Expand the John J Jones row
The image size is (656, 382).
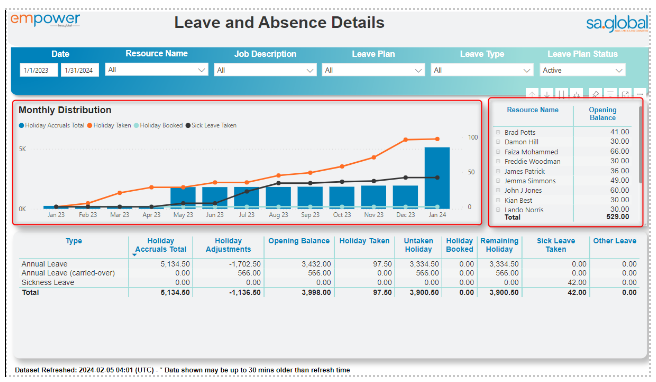click(498, 190)
